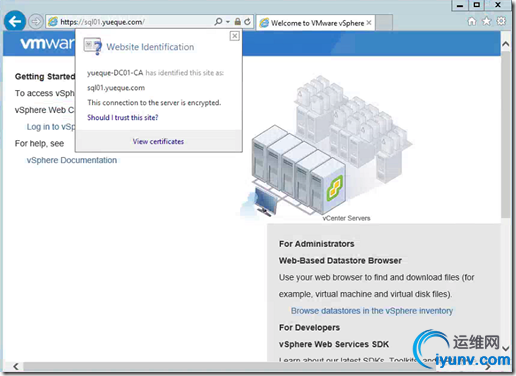Click the search magnifier icon in address bar
The image size is (516, 376).
click(218, 22)
